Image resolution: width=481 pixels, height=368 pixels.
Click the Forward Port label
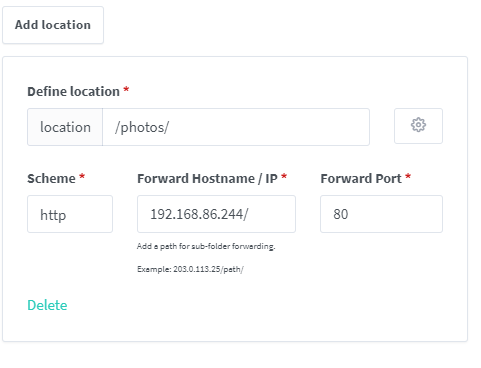click(361, 179)
